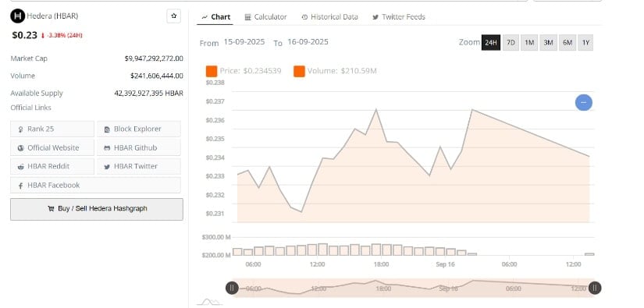The width and height of the screenshot is (644, 308).
Task: Toggle the Volume series legend marker
Action: click(x=300, y=71)
